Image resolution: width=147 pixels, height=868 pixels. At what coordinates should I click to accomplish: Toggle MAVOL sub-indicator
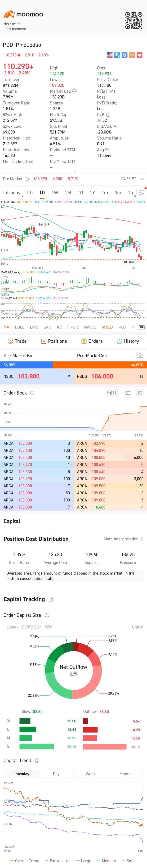[x=90, y=327]
